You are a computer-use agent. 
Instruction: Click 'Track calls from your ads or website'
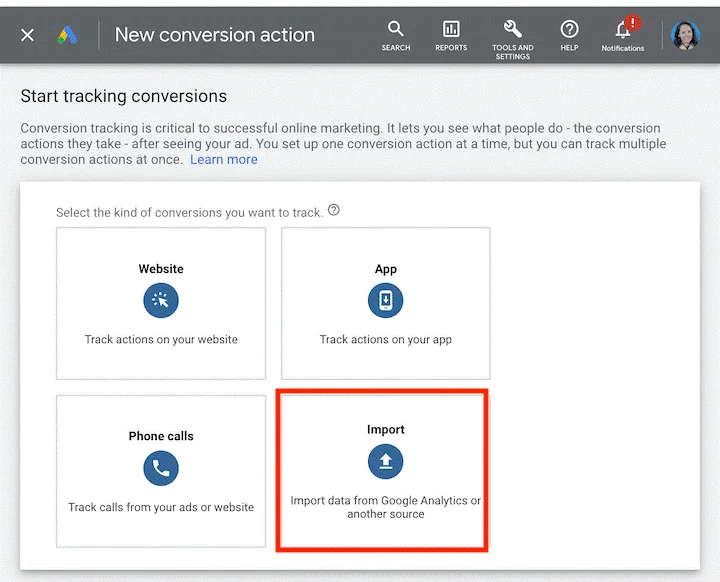click(x=161, y=507)
